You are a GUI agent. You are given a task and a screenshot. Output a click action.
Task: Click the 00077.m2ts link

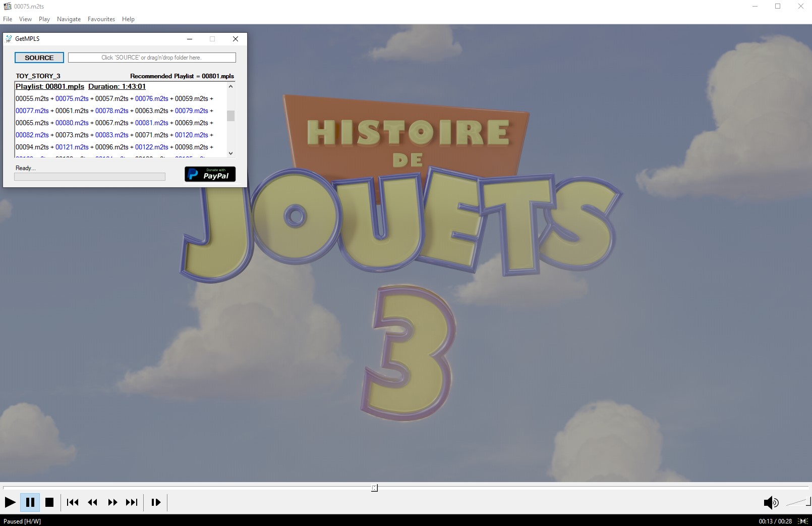point(32,111)
